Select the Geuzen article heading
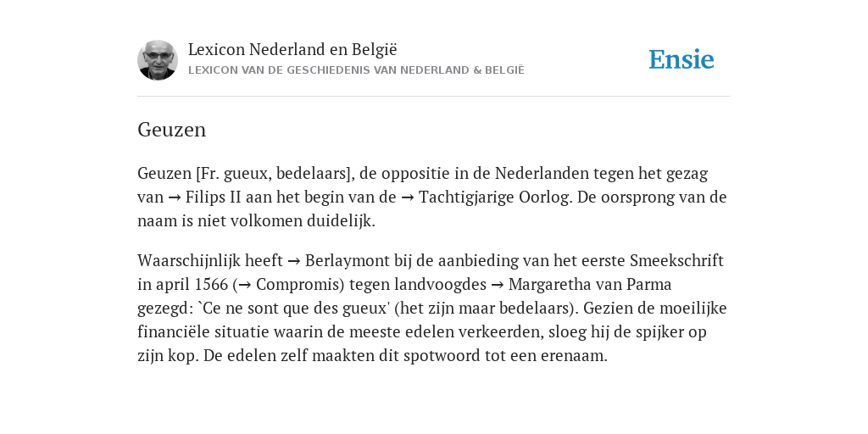The height and width of the screenshot is (434, 868). coord(171,130)
